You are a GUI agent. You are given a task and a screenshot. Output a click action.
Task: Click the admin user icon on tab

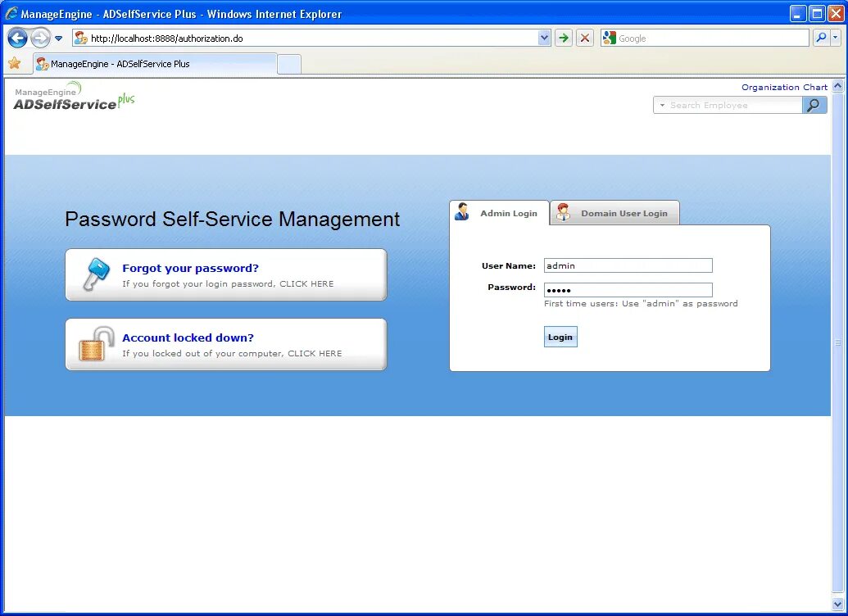[462, 212]
